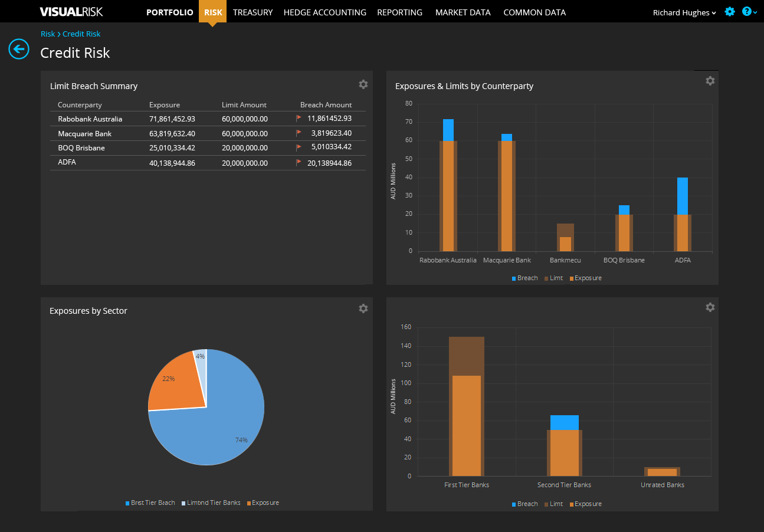This screenshot has width=764, height=532.
Task: Click exposure value 25,010,334.42
Action: tap(172, 147)
